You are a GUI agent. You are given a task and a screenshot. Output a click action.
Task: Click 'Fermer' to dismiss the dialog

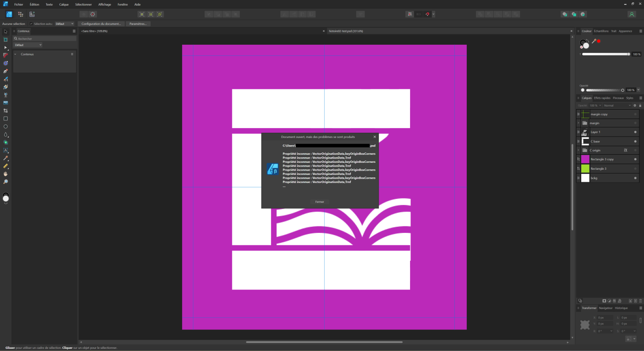(319, 202)
